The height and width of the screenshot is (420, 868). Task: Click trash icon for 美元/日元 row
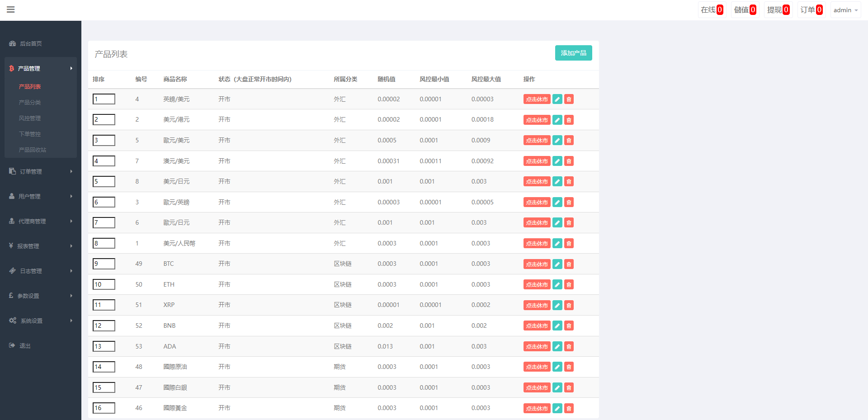(x=569, y=182)
